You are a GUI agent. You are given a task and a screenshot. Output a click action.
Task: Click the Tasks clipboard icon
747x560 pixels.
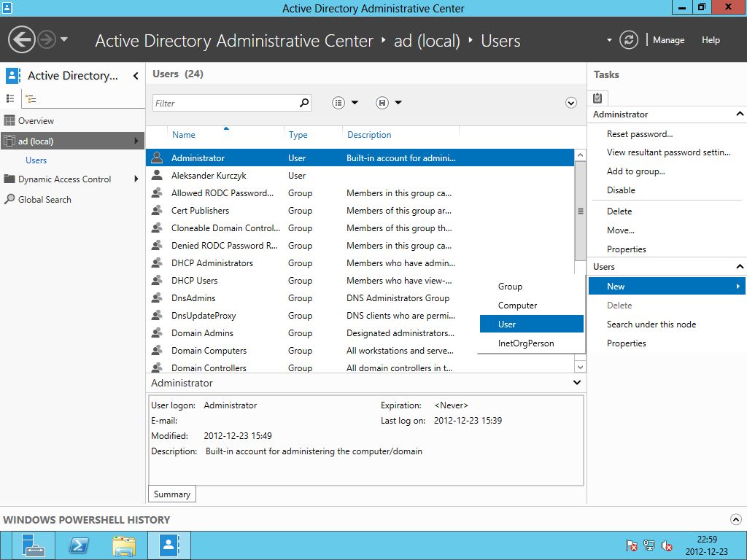click(x=597, y=98)
